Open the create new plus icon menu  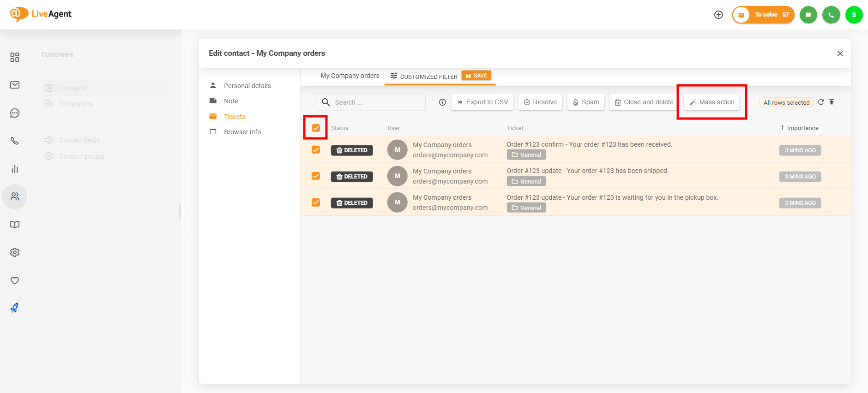[x=718, y=15]
